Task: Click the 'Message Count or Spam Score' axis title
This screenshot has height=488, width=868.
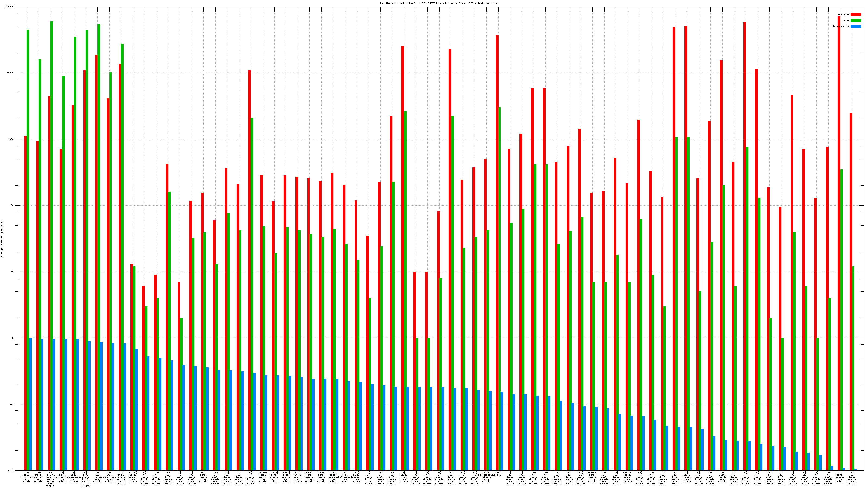Action: tap(2, 239)
